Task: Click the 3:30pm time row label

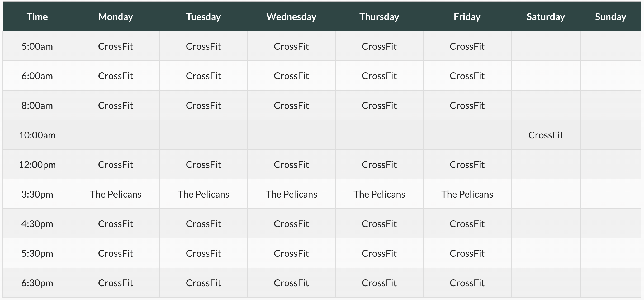Action: (x=37, y=194)
